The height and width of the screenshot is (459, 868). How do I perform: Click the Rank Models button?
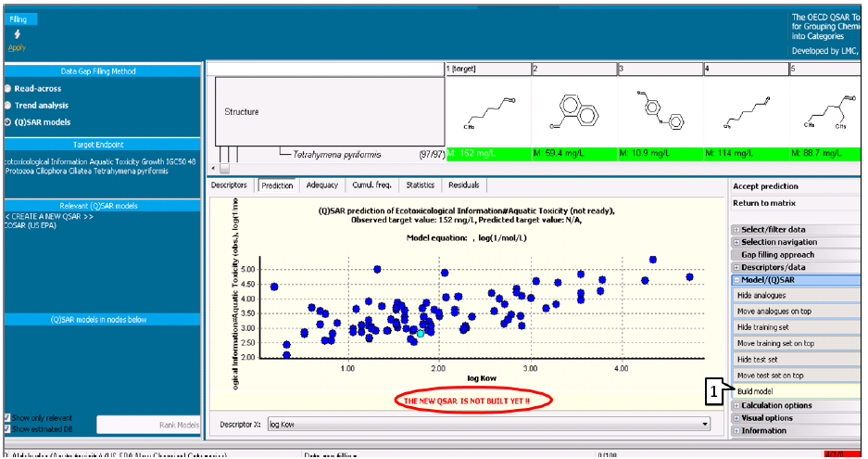[x=148, y=426]
